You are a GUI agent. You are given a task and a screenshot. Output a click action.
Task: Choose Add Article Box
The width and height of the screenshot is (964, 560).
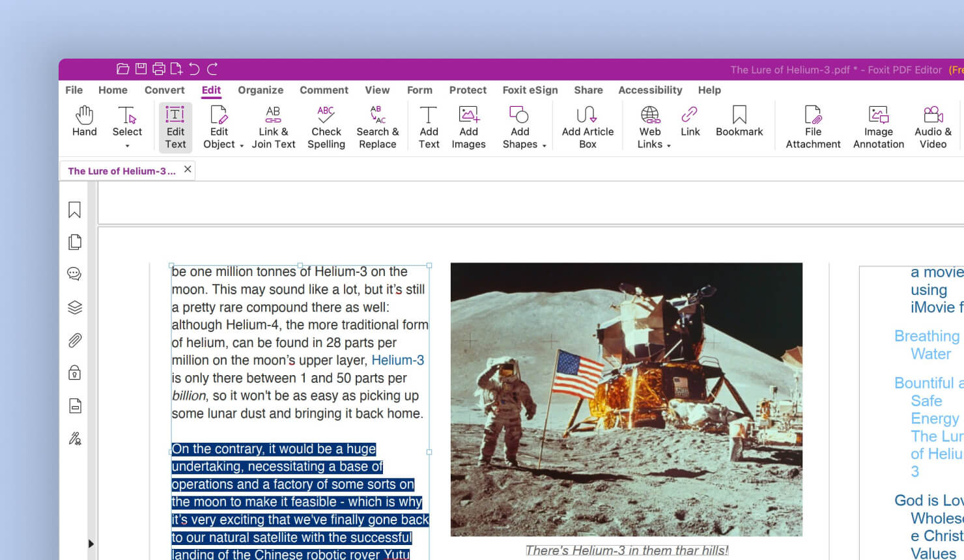pyautogui.click(x=588, y=127)
